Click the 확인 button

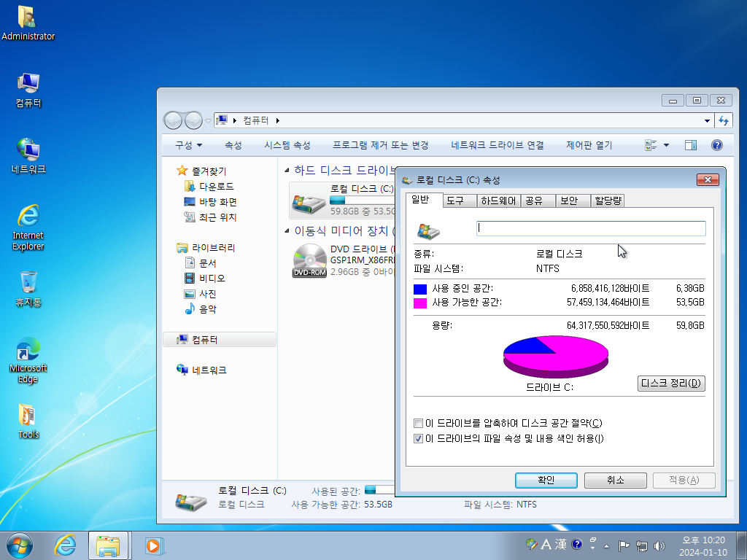click(546, 480)
